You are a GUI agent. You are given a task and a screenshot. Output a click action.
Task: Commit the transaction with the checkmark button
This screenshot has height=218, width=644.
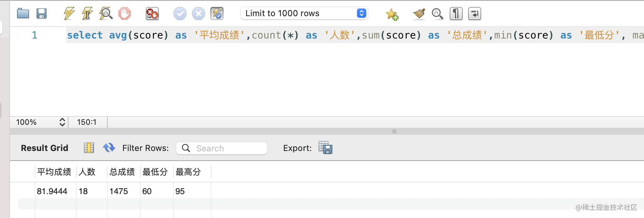pyautogui.click(x=180, y=14)
